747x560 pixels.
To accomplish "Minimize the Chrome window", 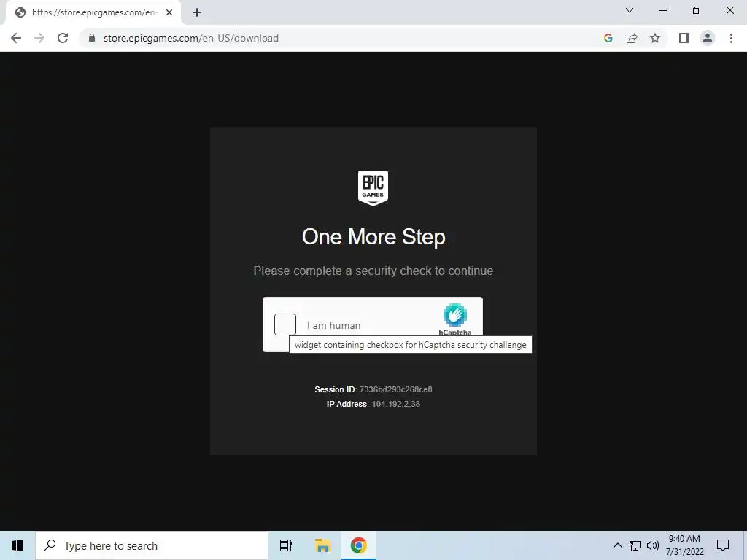I will coord(662,10).
